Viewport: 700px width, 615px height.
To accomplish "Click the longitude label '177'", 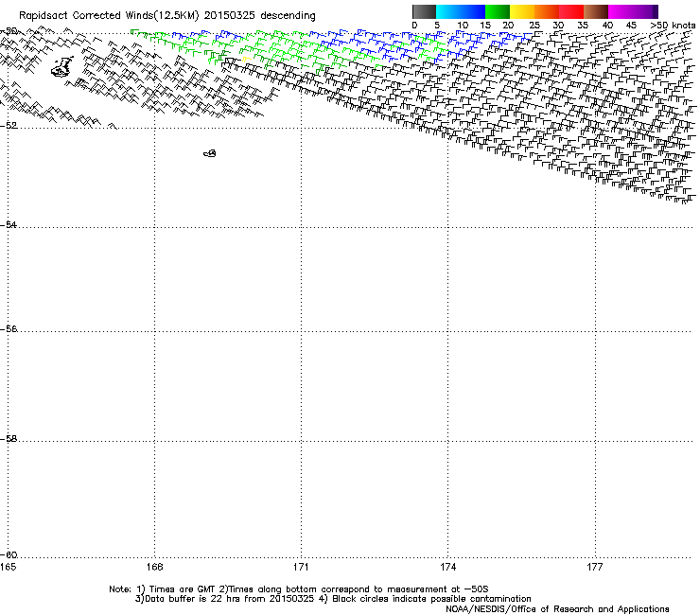I will pos(595,567).
